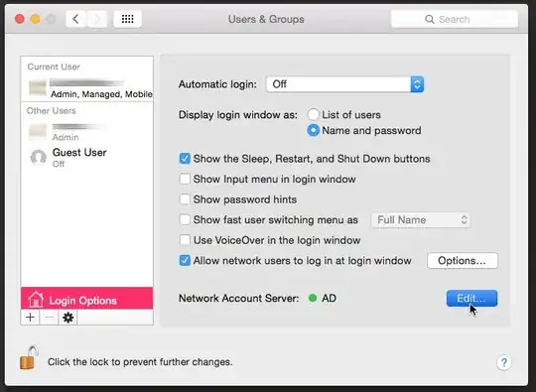Click the minus remove user button
Screen dimensions: 536x392
point(49,318)
